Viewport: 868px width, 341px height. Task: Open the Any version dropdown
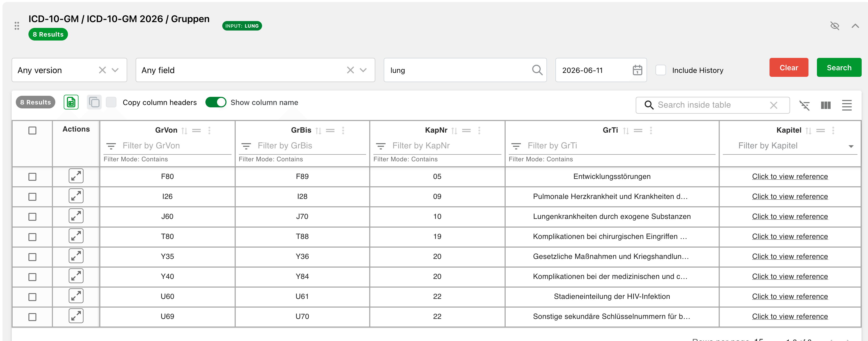[69, 70]
